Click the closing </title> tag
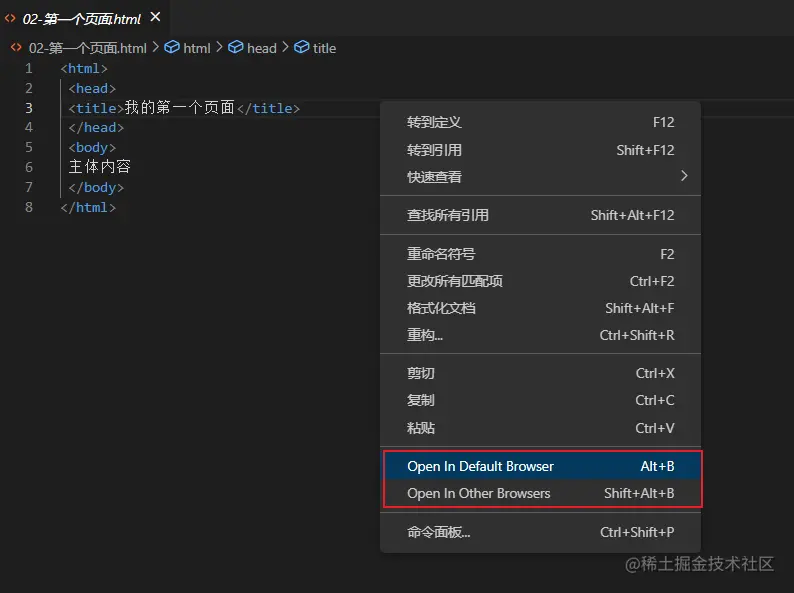Image resolution: width=794 pixels, height=593 pixels. pyautogui.click(x=268, y=108)
